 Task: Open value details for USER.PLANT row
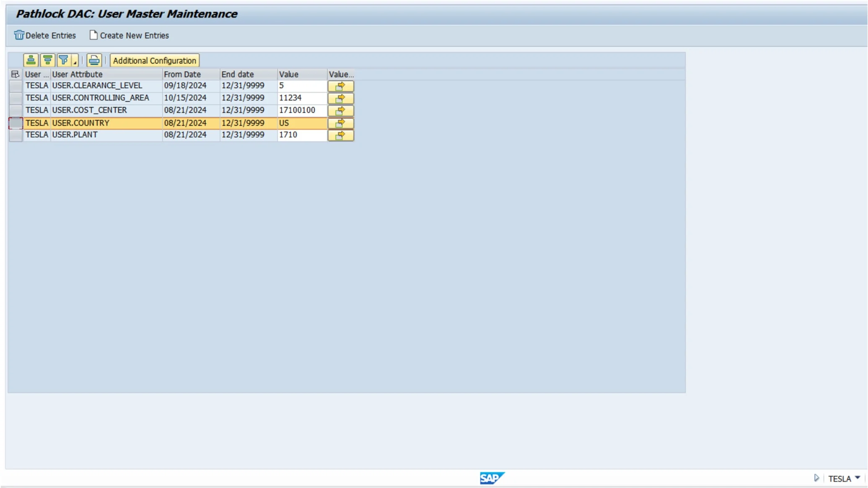point(341,135)
